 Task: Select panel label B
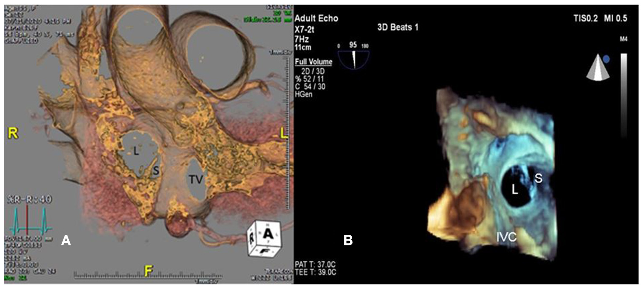click(348, 240)
